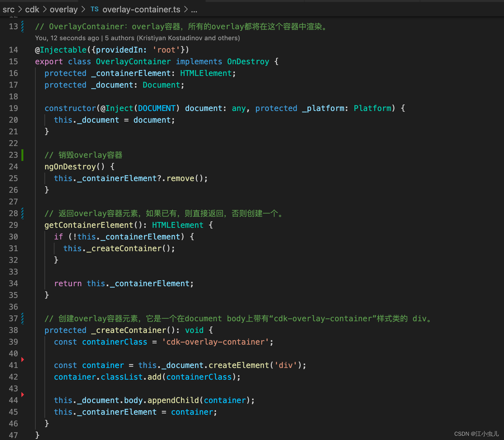Click the git change mark next to line 37

[22, 318]
